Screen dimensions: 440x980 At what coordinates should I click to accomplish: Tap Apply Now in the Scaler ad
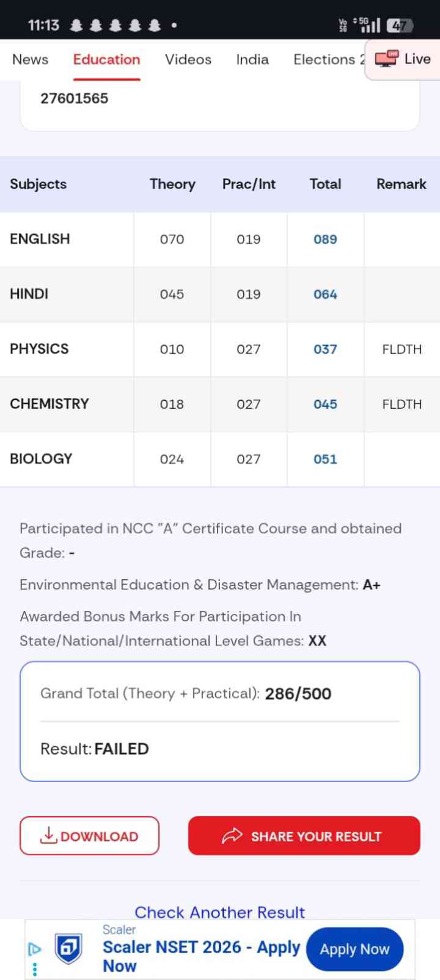pyautogui.click(x=354, y=949)
